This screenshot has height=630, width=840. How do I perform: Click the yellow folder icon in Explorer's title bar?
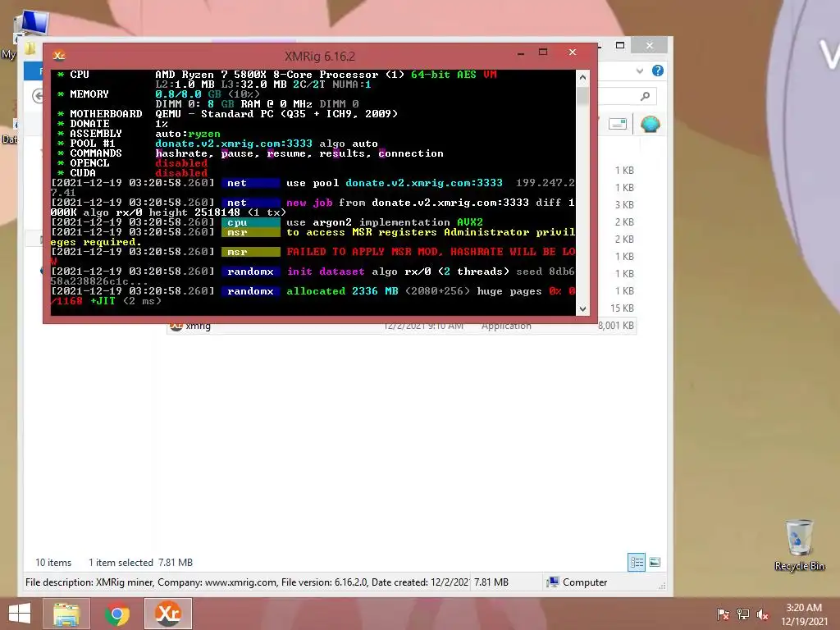coord(30,48)
